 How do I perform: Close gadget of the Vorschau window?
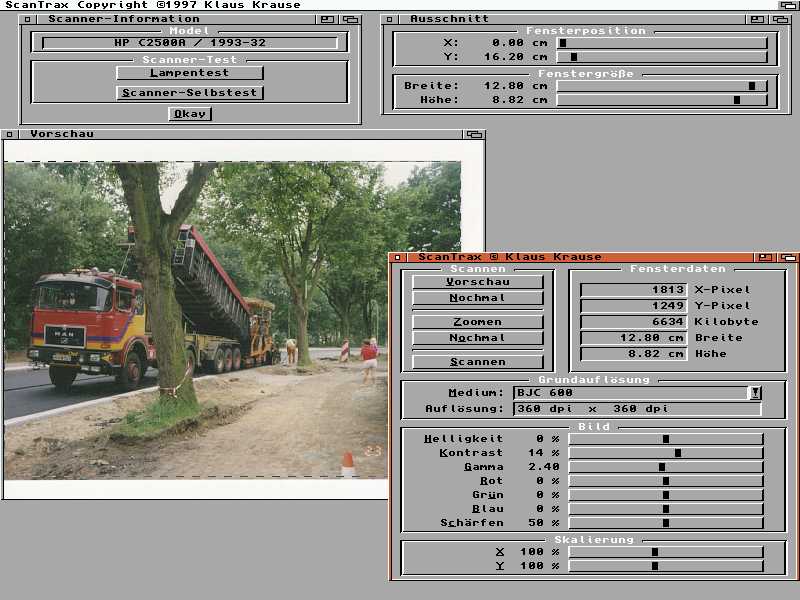click(9, 134)
